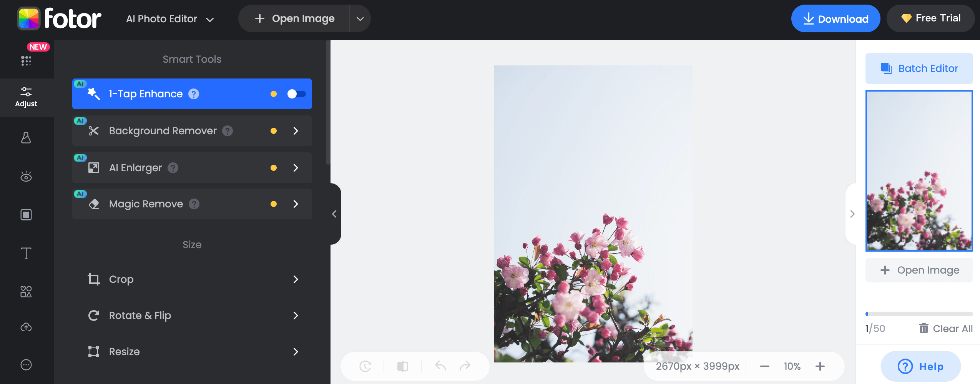
Task: Open the Effects panel from the sidebar
Action: [x=26, y=138]
